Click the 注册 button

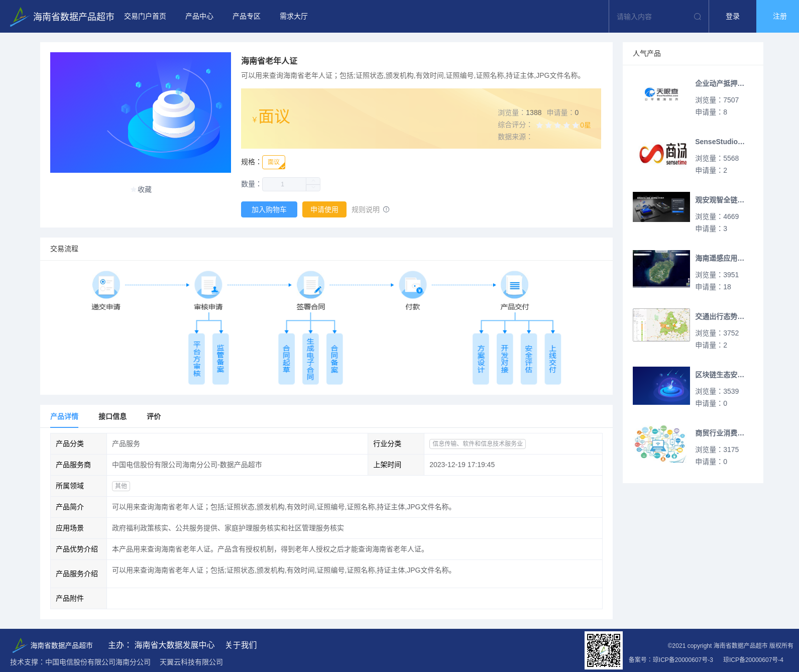[x=778, y=17]
